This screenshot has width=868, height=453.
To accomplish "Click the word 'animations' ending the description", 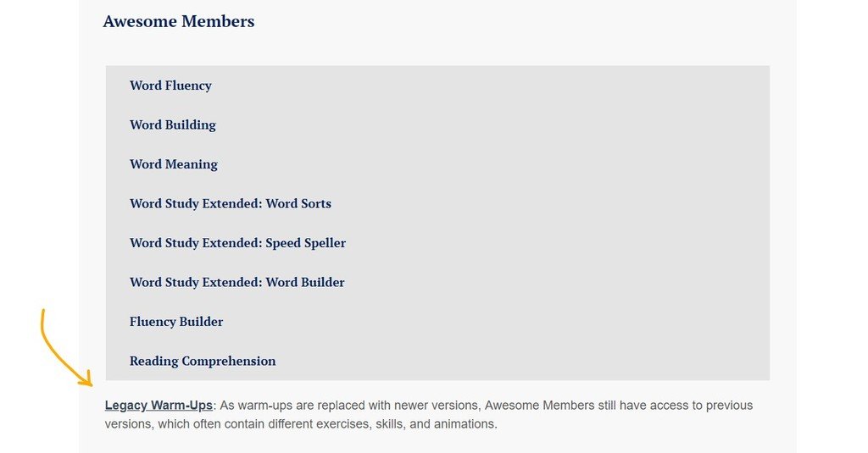I will point(464,424).
